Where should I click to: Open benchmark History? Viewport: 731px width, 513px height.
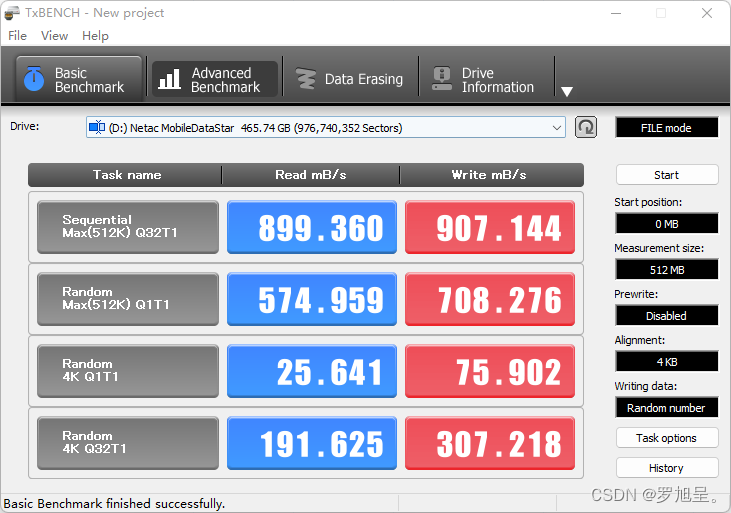point(667,468)
